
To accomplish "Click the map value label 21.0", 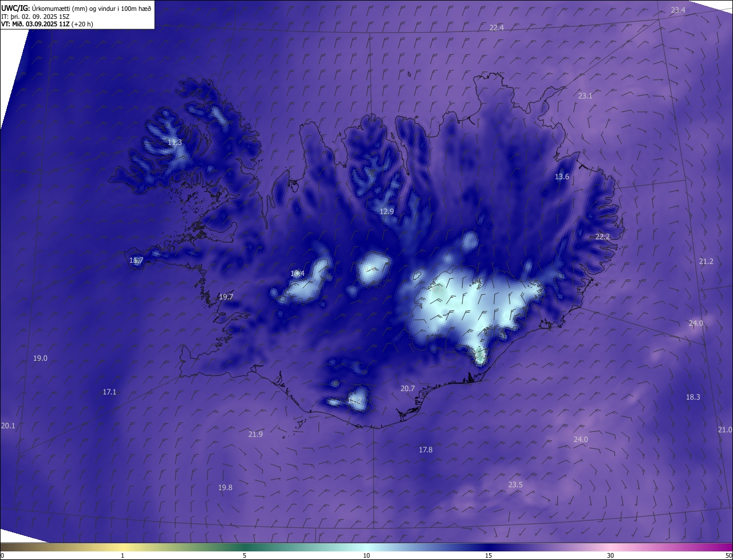I will 725,429.
